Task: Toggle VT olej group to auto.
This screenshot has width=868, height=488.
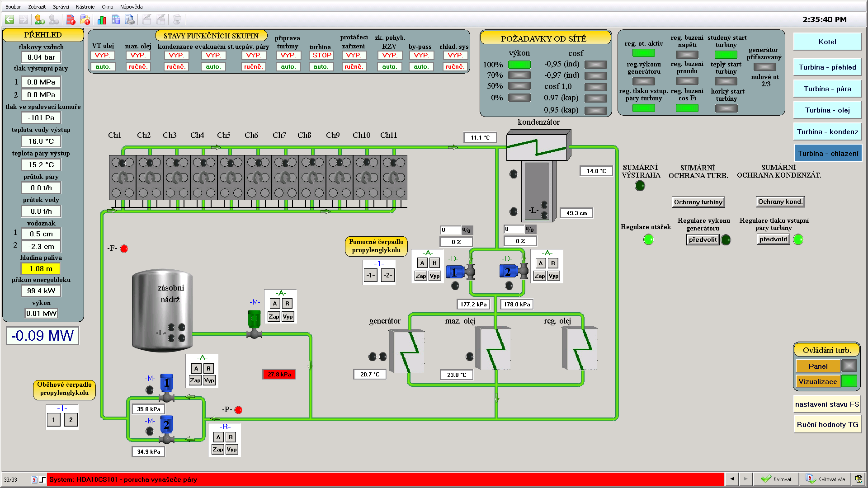Action: (103, 66)
